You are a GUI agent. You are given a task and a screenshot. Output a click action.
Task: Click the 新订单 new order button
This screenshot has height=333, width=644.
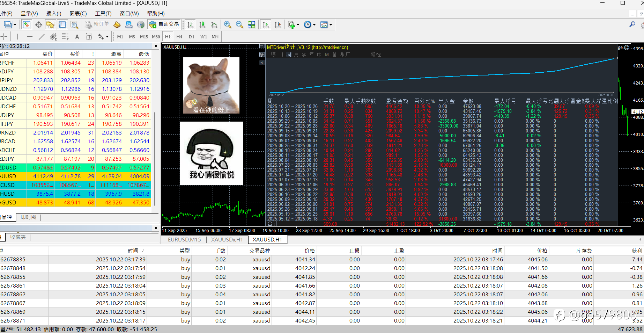97,24
